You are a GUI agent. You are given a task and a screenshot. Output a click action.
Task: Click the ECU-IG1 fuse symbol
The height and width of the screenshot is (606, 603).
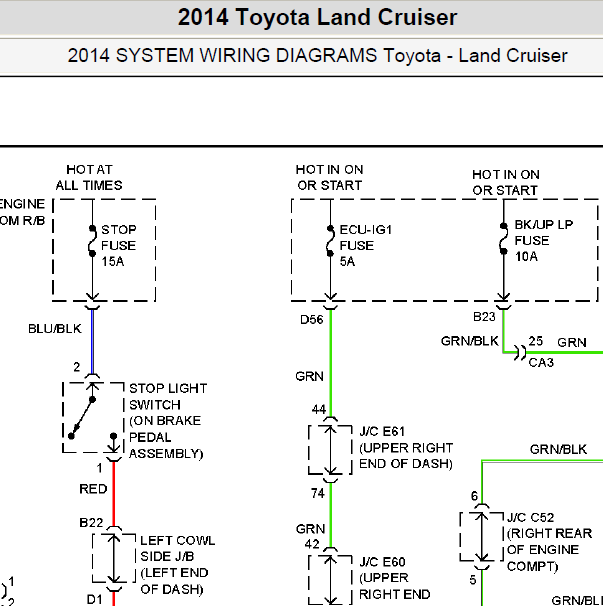click(330, 241)
